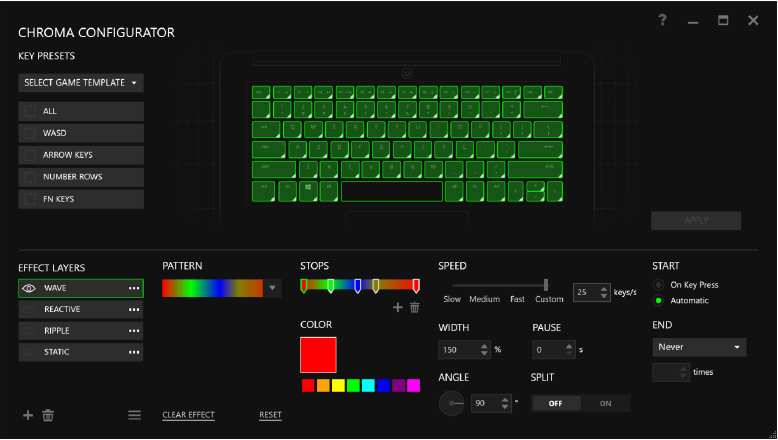The width and height of the screenshot is (778, 440).
Task: Pick the cyan color swatch
Action: point(368,385)
